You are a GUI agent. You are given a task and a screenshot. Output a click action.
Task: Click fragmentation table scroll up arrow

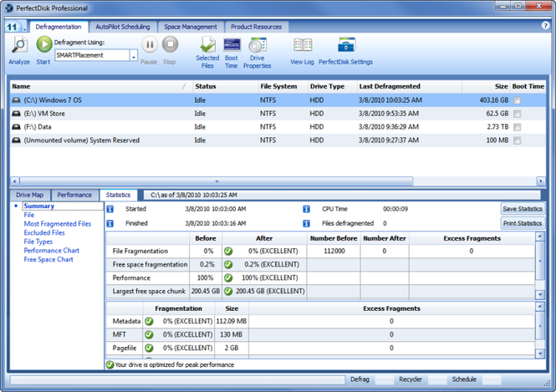(x=540, y=237)
